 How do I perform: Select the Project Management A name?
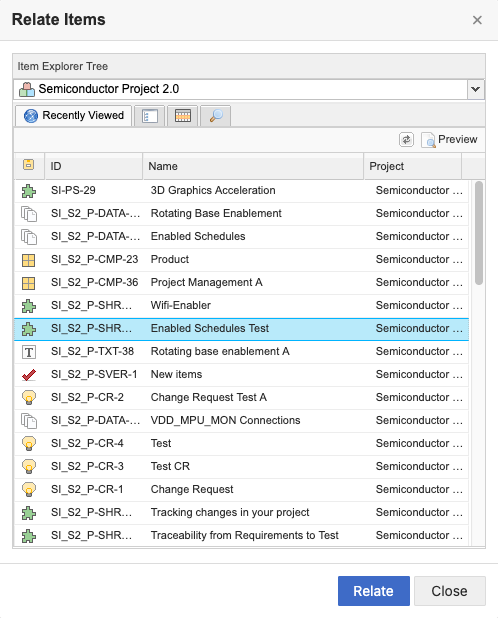point(207,282)
